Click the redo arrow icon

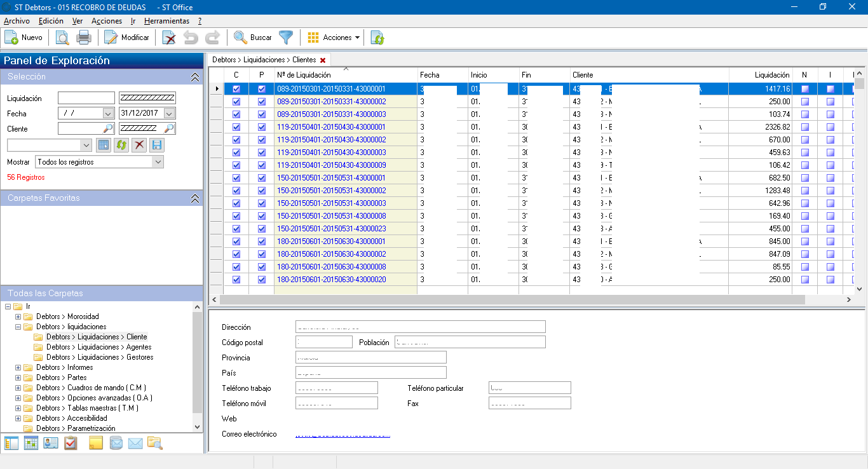pos(213,37)
